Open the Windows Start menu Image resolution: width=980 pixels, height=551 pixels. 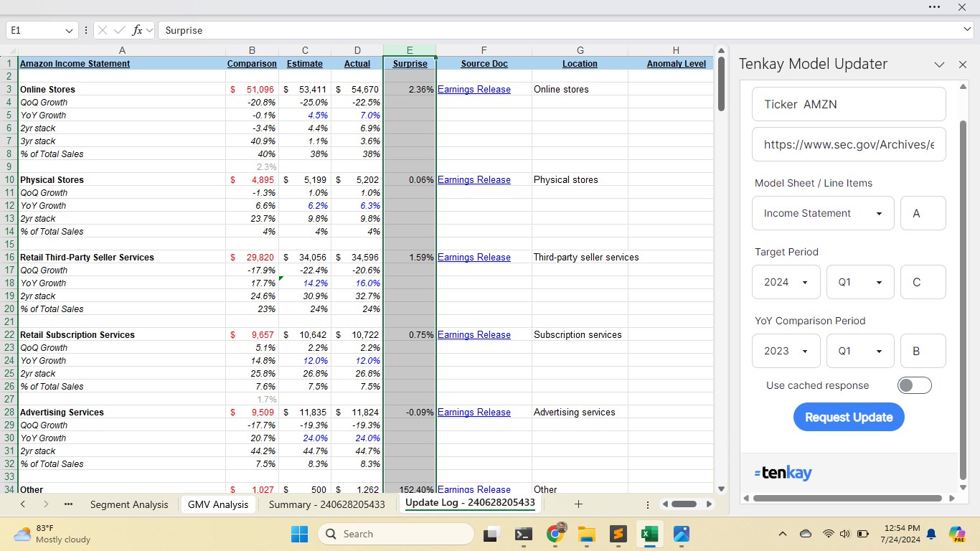tap(299, 534)
